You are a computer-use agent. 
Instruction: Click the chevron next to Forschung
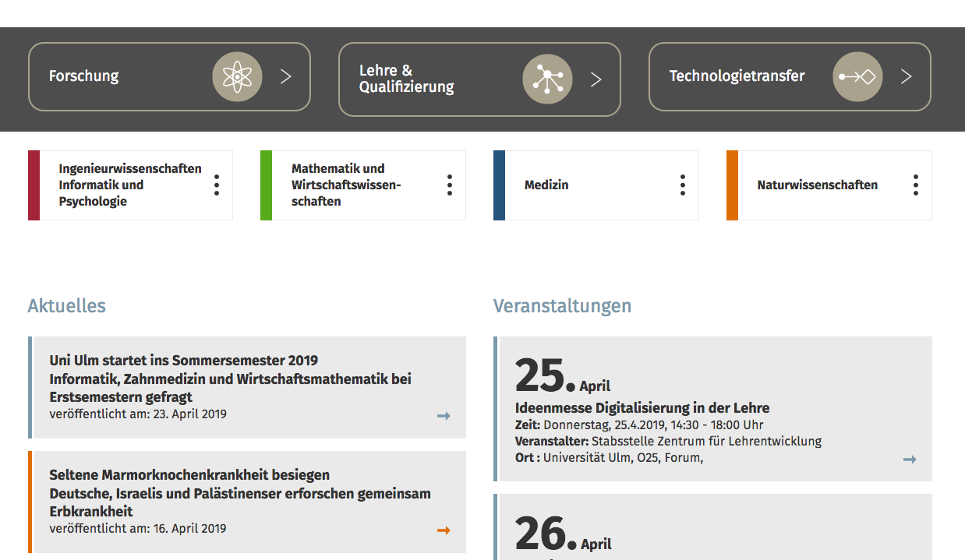click(286, 76)
